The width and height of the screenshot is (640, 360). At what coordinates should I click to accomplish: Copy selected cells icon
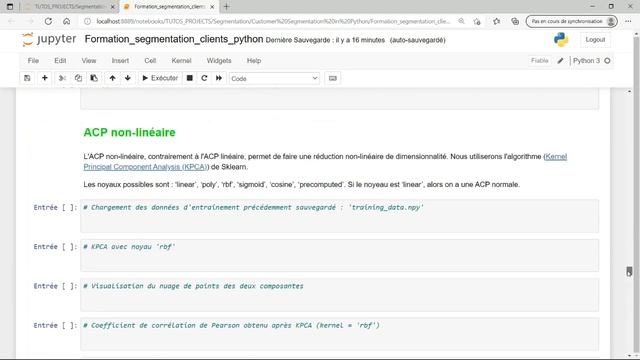point(78,78)
